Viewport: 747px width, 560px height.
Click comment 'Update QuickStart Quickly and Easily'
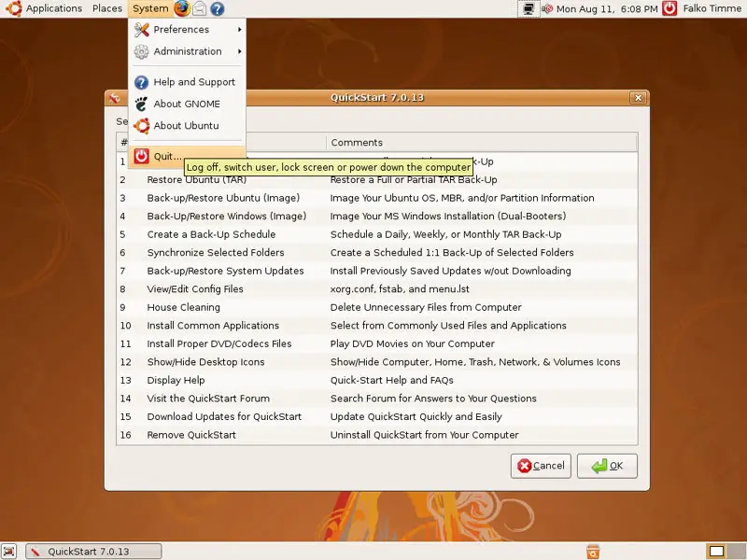tap(416, 416)
